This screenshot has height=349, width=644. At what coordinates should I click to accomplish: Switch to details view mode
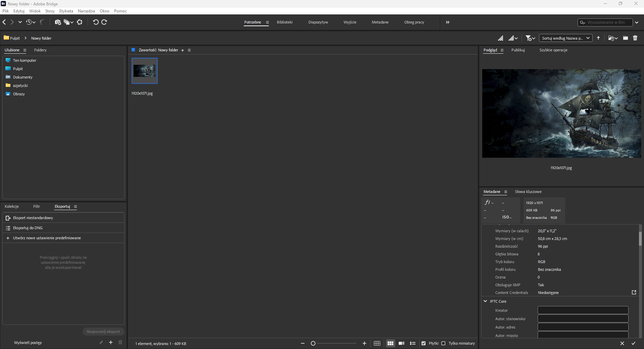coord(401,343)
